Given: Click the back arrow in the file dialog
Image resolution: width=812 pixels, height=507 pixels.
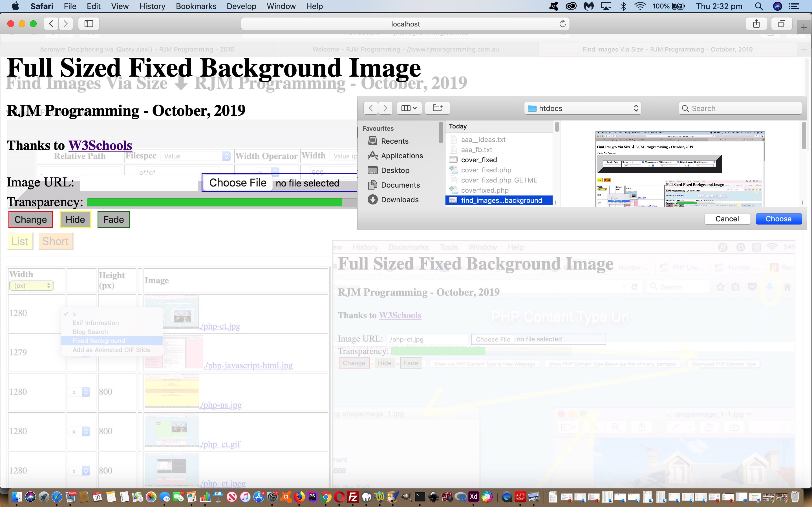Looking at the screenshot, I should [370, 108].
